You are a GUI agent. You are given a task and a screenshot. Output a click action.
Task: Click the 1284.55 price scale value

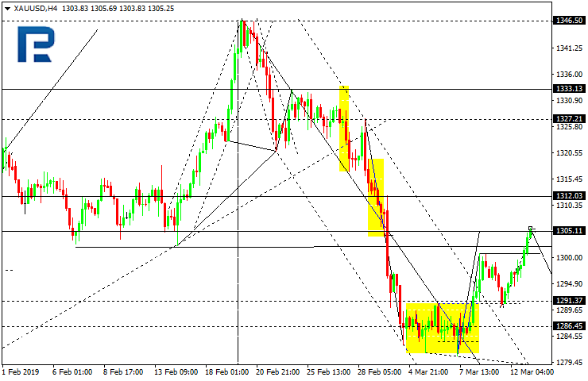[569, 337]
